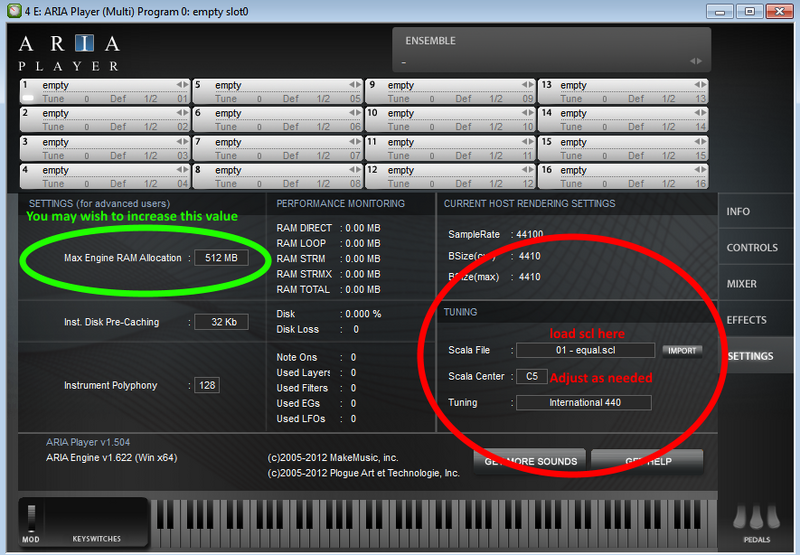The width and height of the screenshot is (800, 555).
Task: Open Instrument Polyphony 128 dropdown
Action: [207, 385]
